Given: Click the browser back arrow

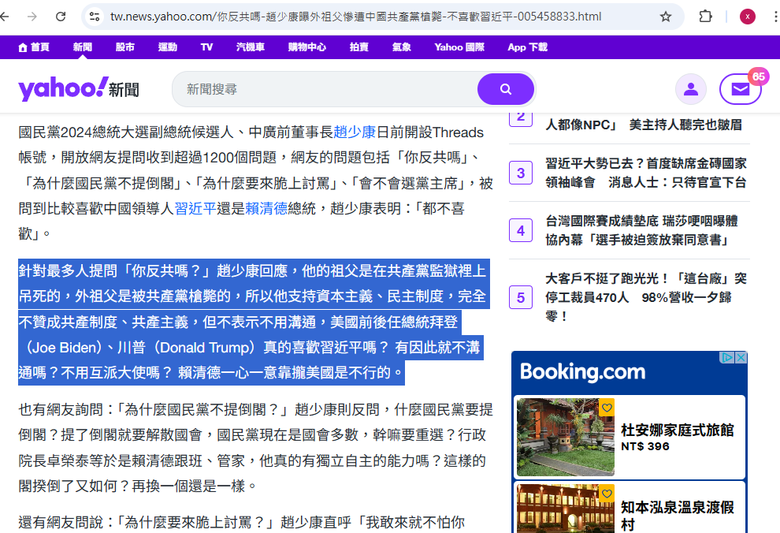Looking at the screenshot, I should coord(4,17).
